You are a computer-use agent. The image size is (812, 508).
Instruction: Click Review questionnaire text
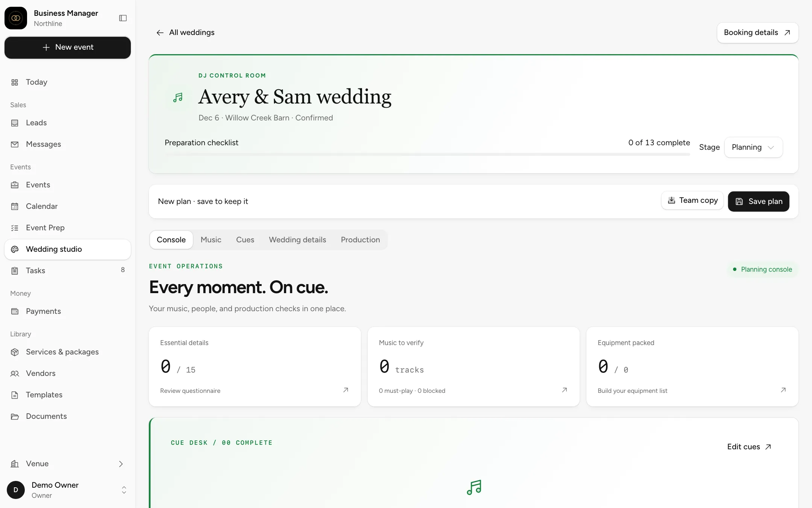190,391
